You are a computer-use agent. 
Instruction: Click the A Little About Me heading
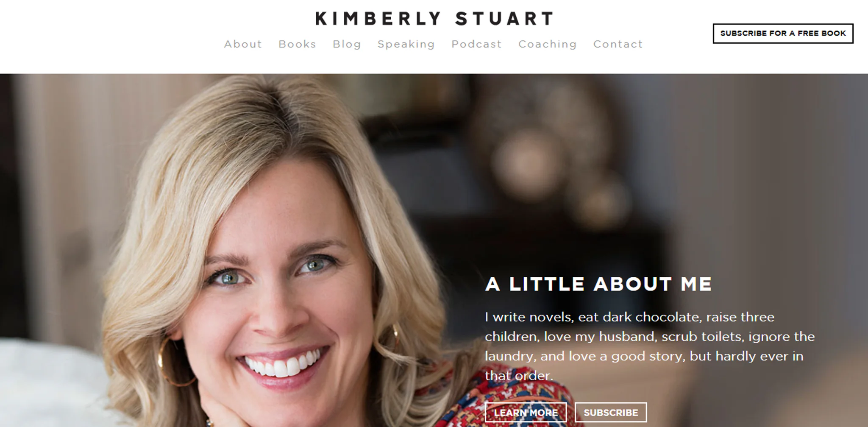[598, 284]
